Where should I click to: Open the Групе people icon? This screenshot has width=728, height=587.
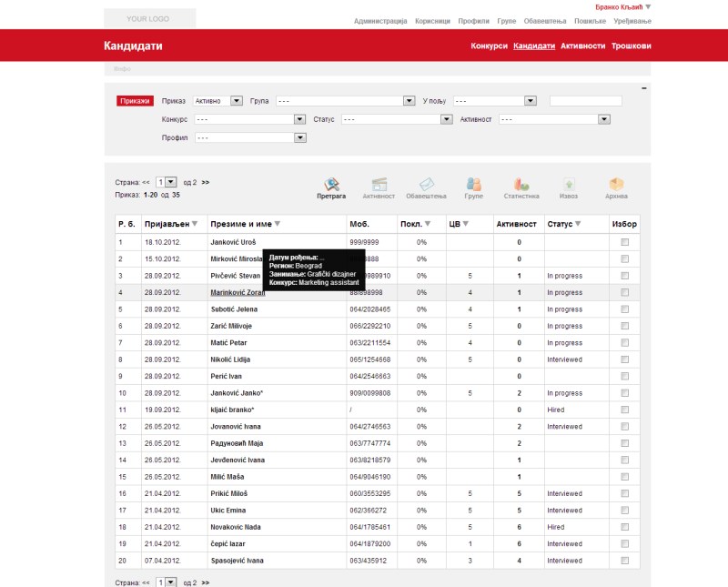(x=473, y=185)
